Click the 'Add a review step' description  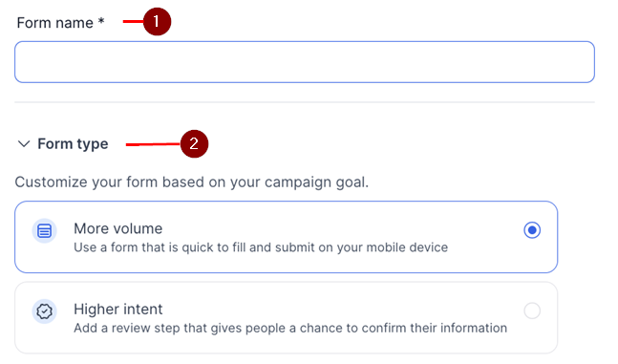tap(290, 328)
